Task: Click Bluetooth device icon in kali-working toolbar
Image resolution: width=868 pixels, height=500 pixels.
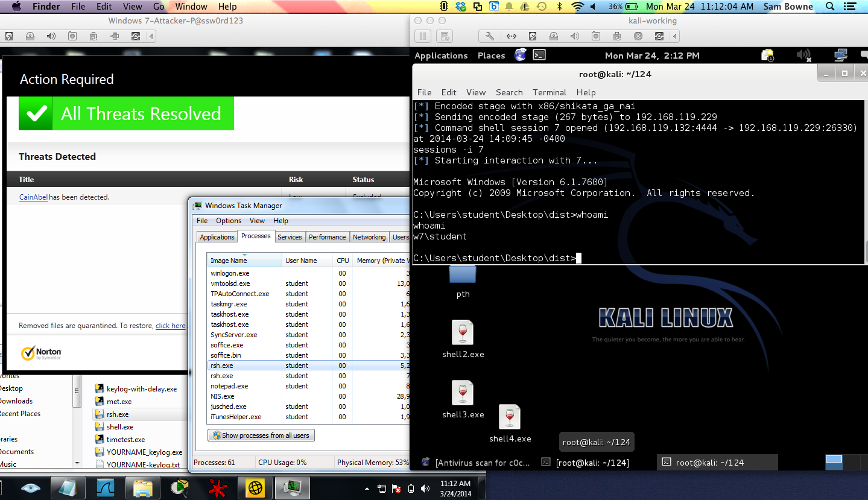Action: [x=638, y=36]
